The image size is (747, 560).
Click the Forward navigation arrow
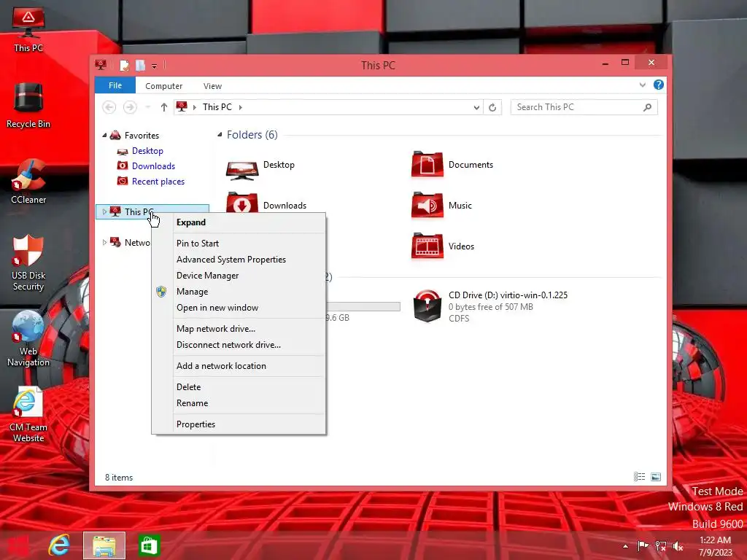[x=130, y=107]
